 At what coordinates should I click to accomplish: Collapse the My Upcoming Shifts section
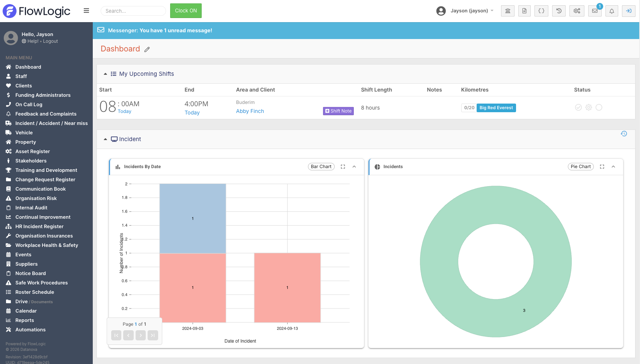click(105, 74)
